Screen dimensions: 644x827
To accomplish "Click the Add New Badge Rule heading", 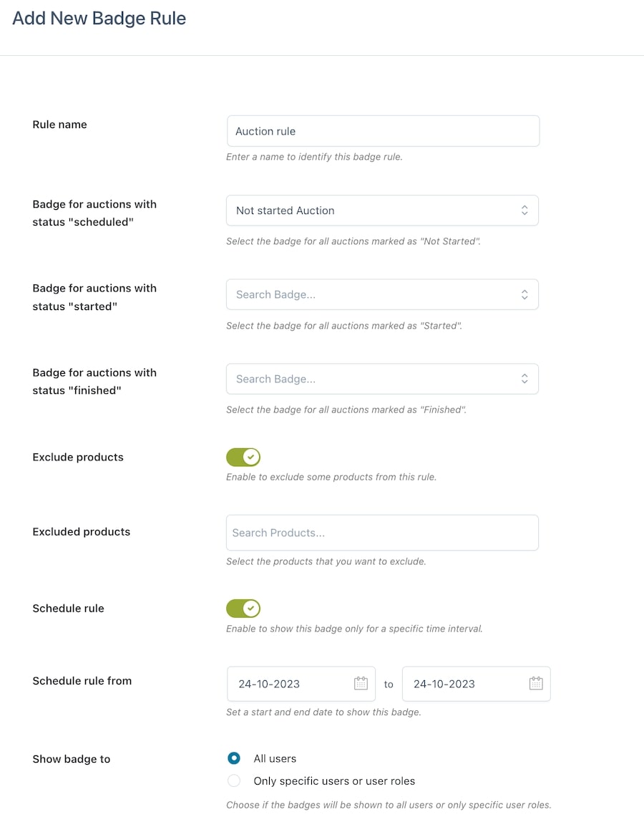I will (99, 19).
